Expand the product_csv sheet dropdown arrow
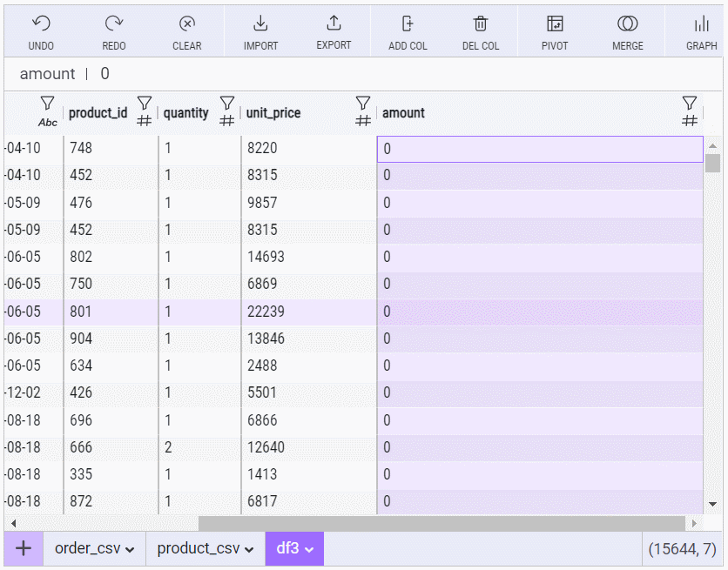Screen dimensions: 728x570 coord(248,549)
